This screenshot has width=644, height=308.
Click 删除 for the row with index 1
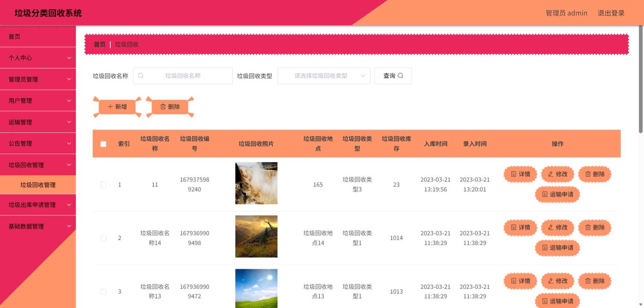click(595, 174)
